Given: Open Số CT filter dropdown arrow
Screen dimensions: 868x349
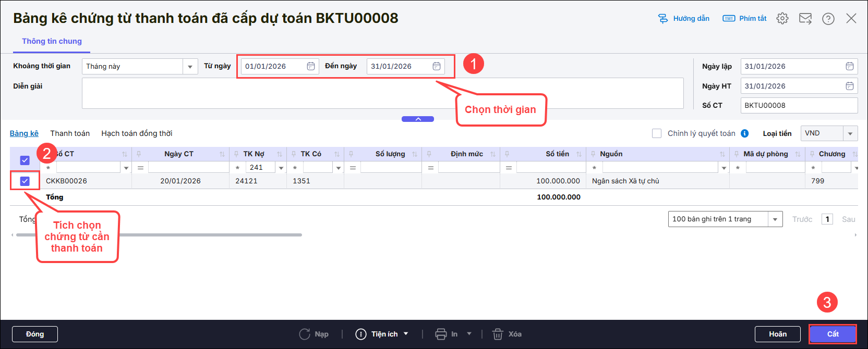Looking at the screenshot, I should pos(126,168).
